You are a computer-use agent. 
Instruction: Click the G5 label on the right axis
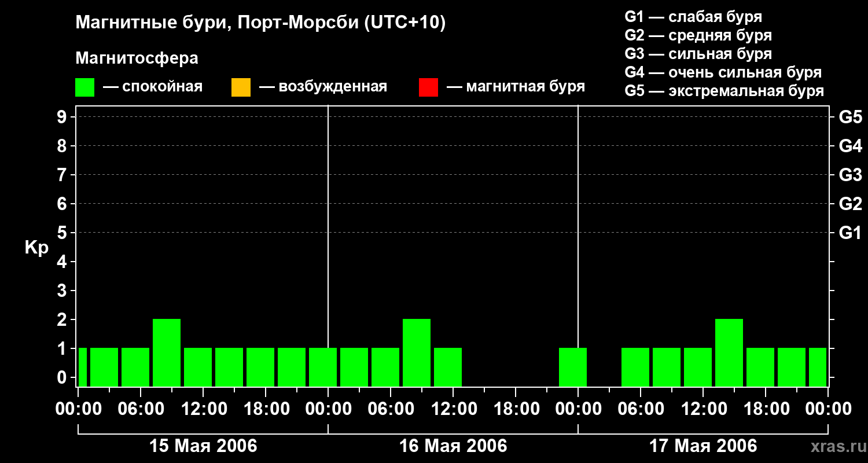[x=851, y=117]
